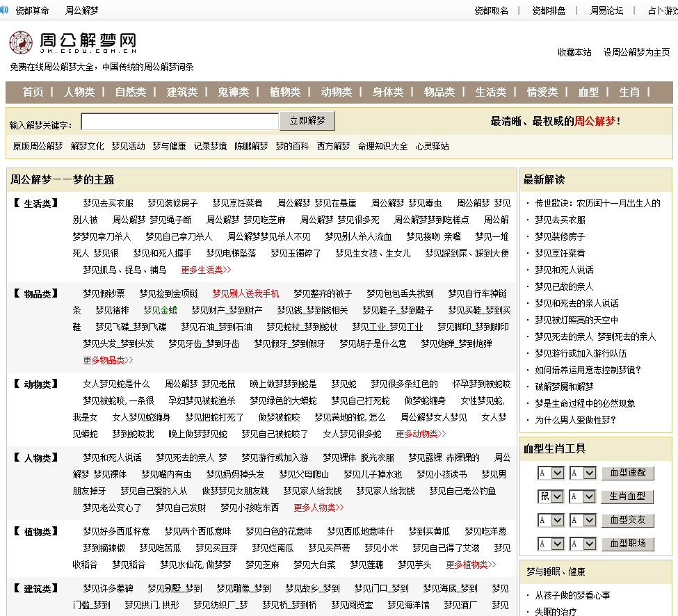Click 更多动物类>> link
Image resolution: width=678 pixels, height=616 pixels.
(x=421, y=434)
